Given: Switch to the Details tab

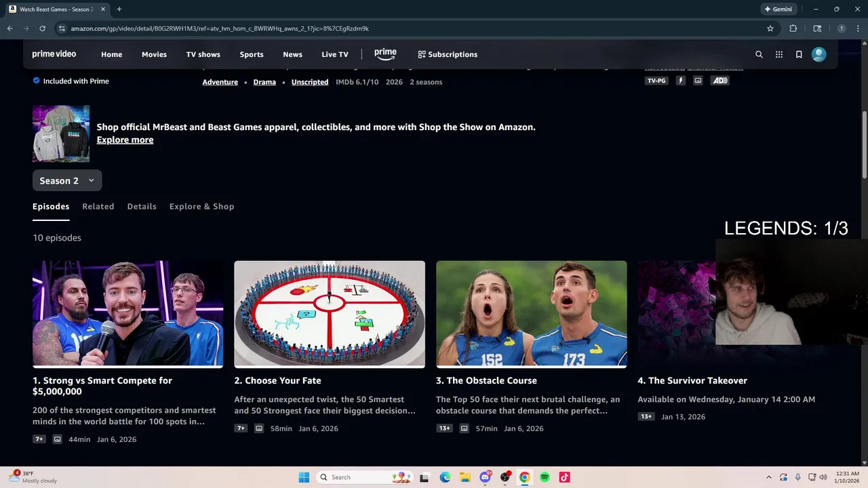Looking at the screenshot, I should coord(142,206).
